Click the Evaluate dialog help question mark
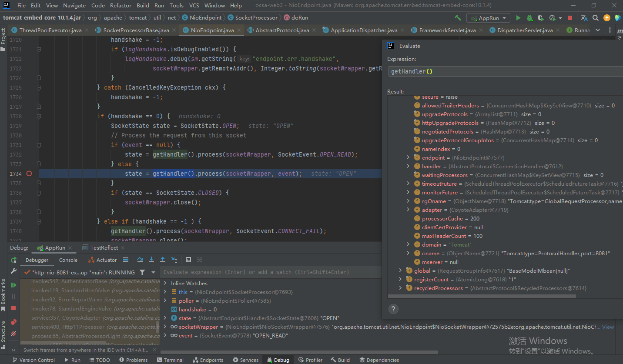The width and height of the screenshot is (623, 364). (393, 309)
